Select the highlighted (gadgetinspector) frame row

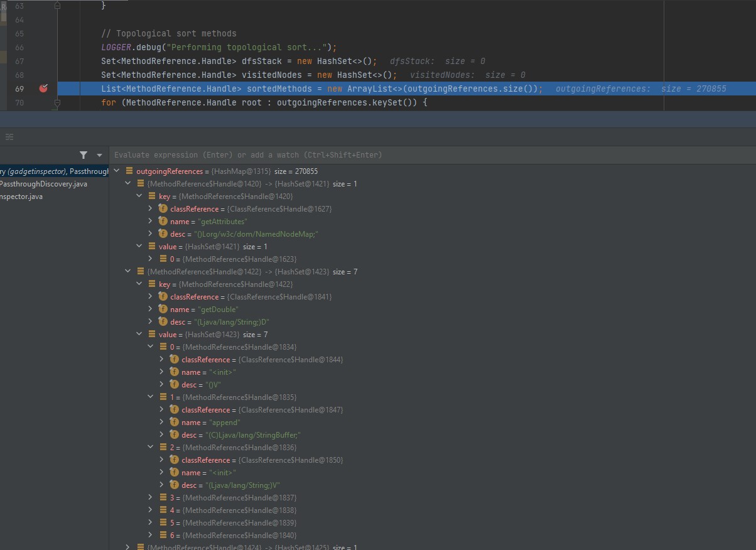pyautogui.click(x=55, y=171)
